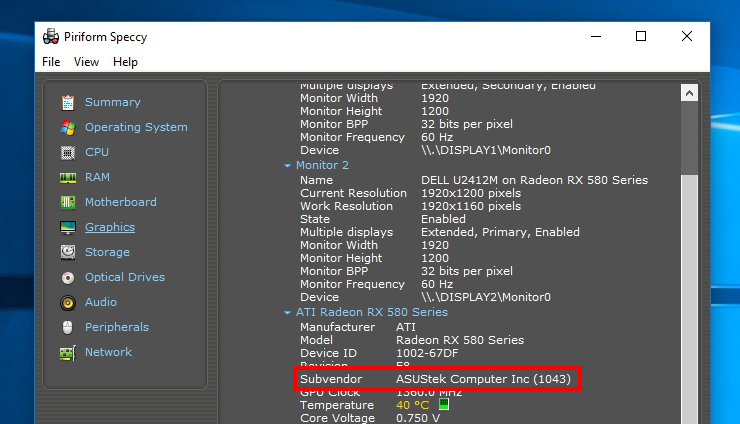Viewport: 740px width, 424px height.
Task: Click the Speccy app icon in title bar
Action: pyautogui.click(x=50, y=36)
